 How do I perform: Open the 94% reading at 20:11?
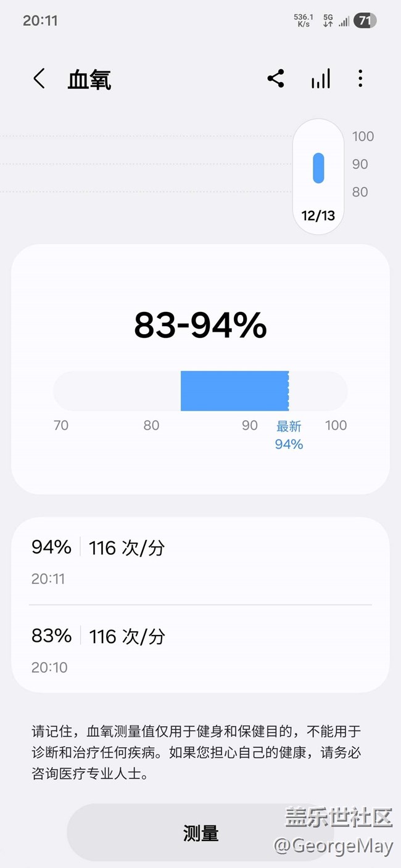tap(200, 561)
